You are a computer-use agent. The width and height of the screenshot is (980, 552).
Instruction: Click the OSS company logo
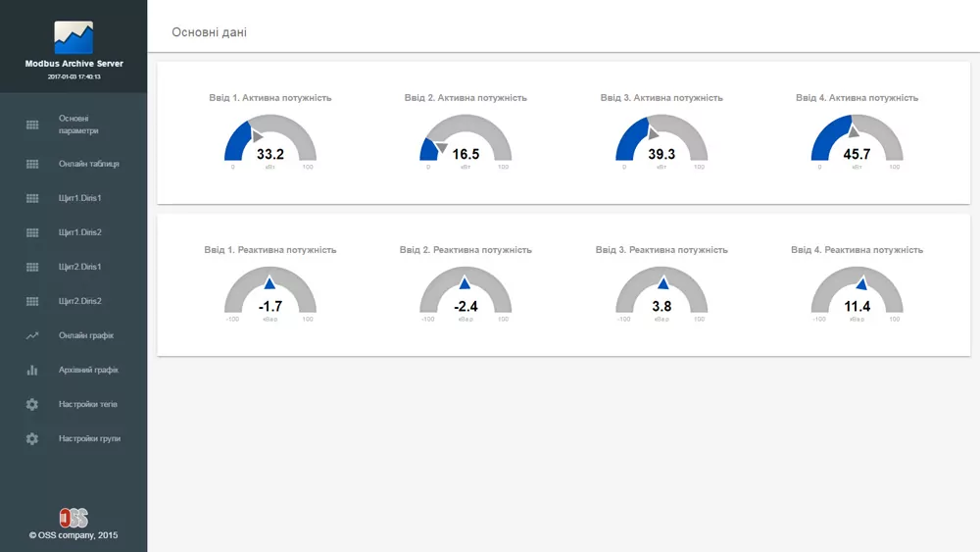(73, 518)
